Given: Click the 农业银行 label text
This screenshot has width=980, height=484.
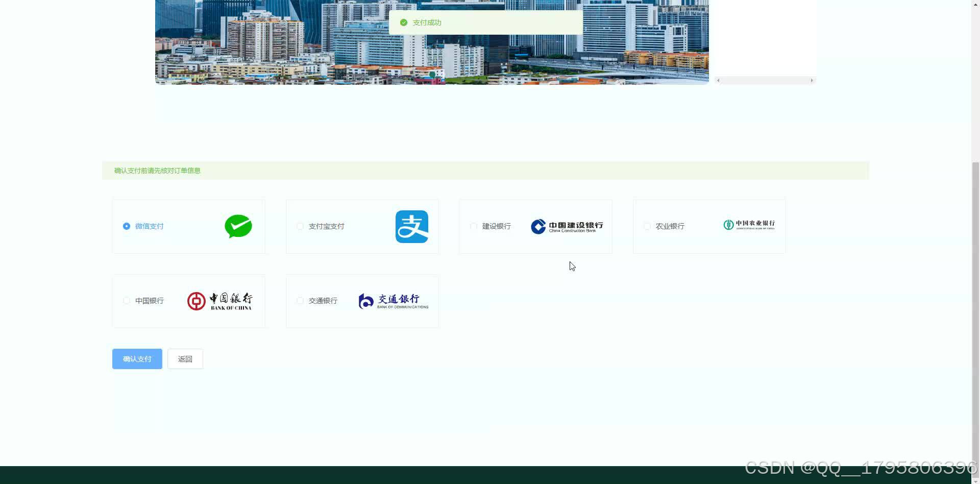Looking at the screenshot, I should coord(670,226).
